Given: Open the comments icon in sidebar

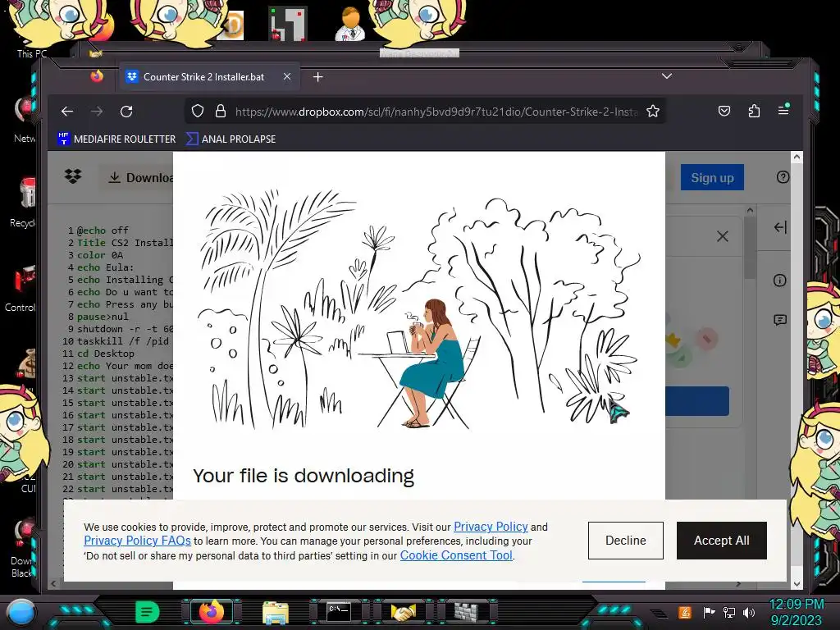Looking at the screenshot, I should pos(780,321).
